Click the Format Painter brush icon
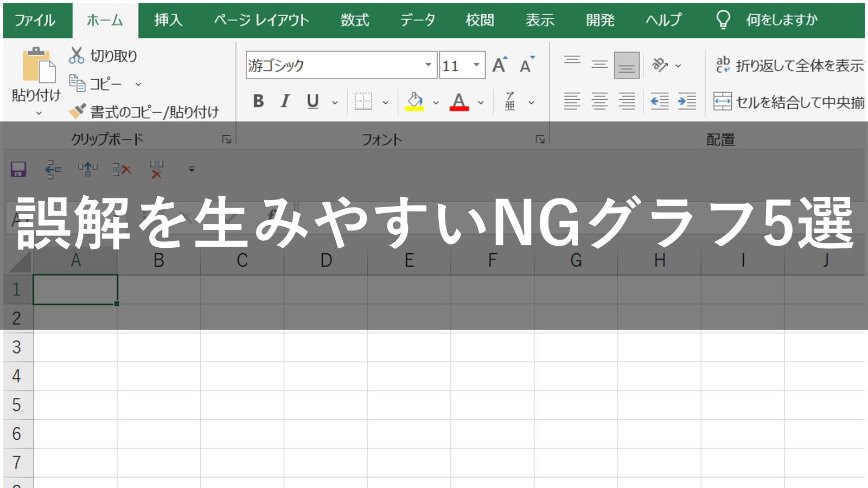The width and height of the screenshot is (868, 488). coord(77,111)
